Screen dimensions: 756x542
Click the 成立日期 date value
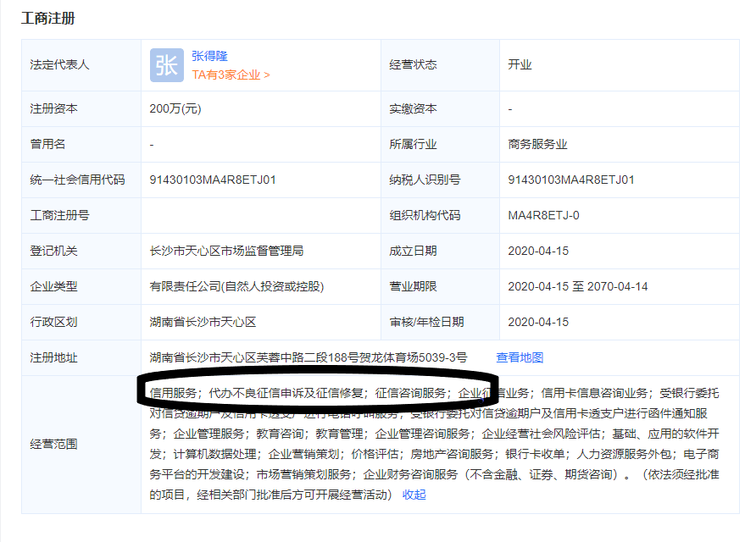click(538, 251)
